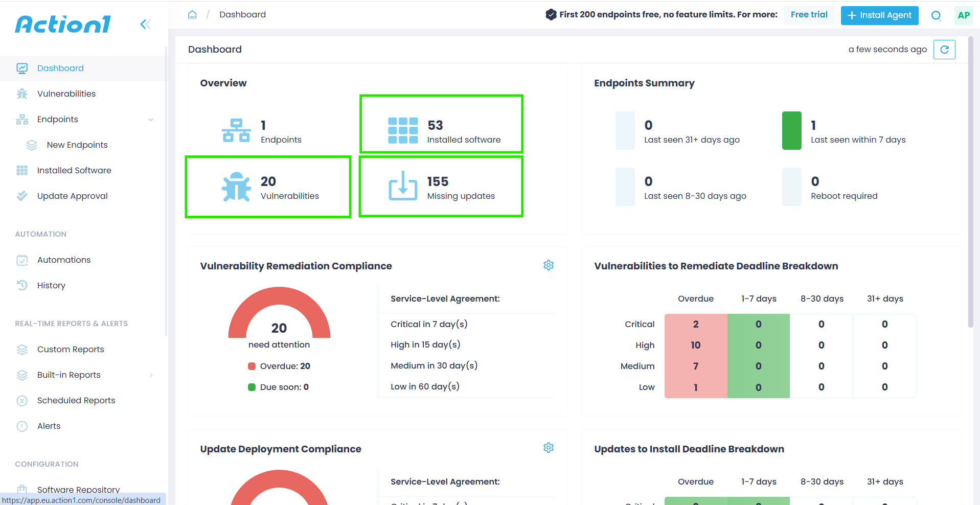The width and height of the screenshot is (980, 505).
Task: Open the search magnifier icon
Action: coord(936,15)
